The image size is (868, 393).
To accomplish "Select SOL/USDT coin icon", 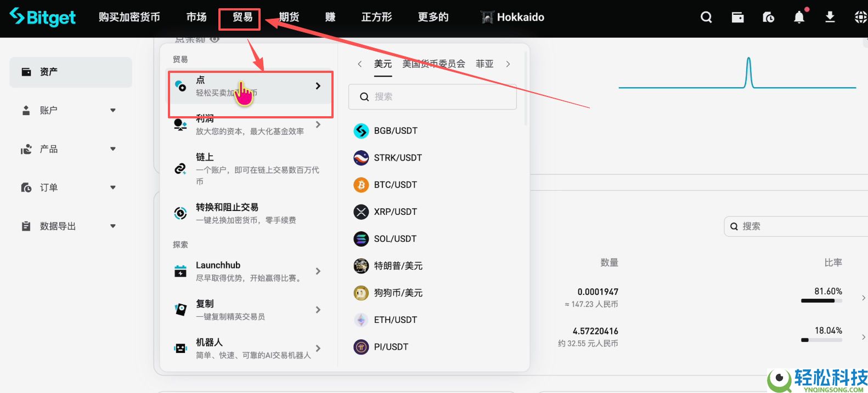I will point(361,238).
